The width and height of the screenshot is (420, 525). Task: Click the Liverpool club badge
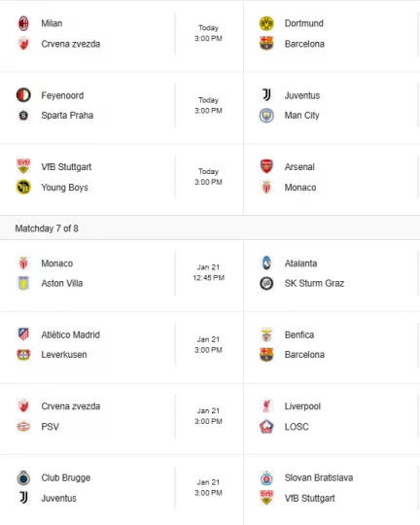[x=266, y=405]
